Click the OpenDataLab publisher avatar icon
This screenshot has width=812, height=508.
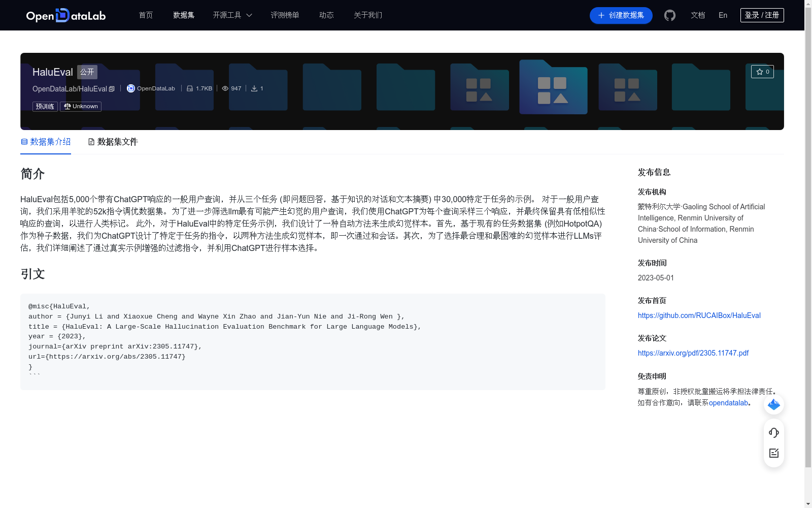coord(130,88)
